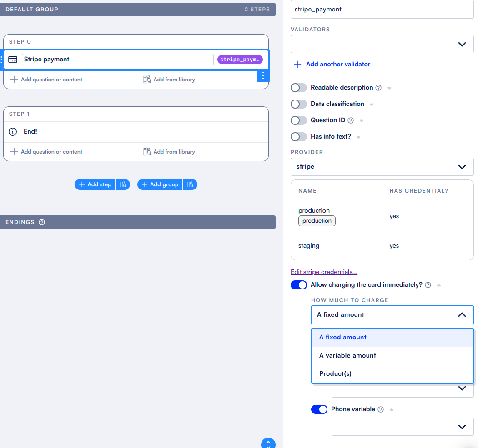Image resolution: width=478 pixels, height=448 pixels.
Task: Click the library icon next to Add group
Action: 190,184
